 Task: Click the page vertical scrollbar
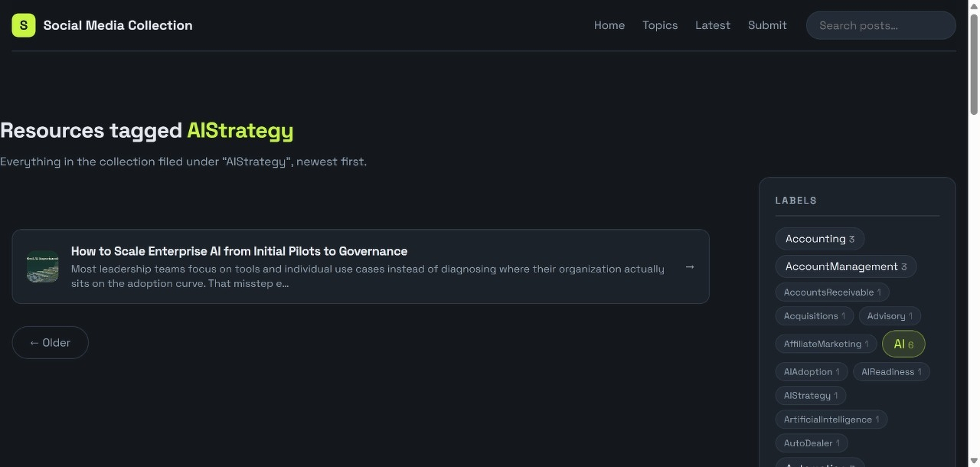click(x=974, y=233)
